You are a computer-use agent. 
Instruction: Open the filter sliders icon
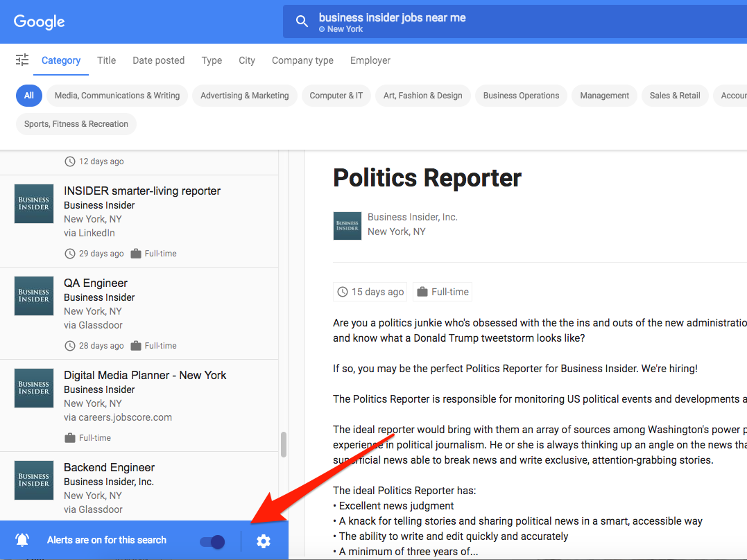[x=22, y=60]
